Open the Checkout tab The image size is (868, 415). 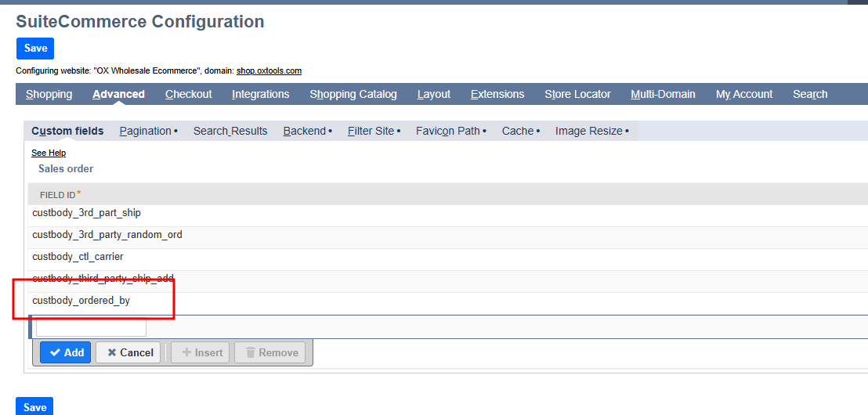pos(188,94)
